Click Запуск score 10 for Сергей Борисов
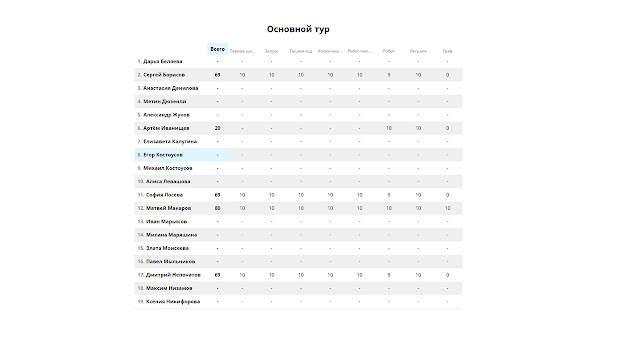Screen dimensions: 640x360 pos(271,75)
